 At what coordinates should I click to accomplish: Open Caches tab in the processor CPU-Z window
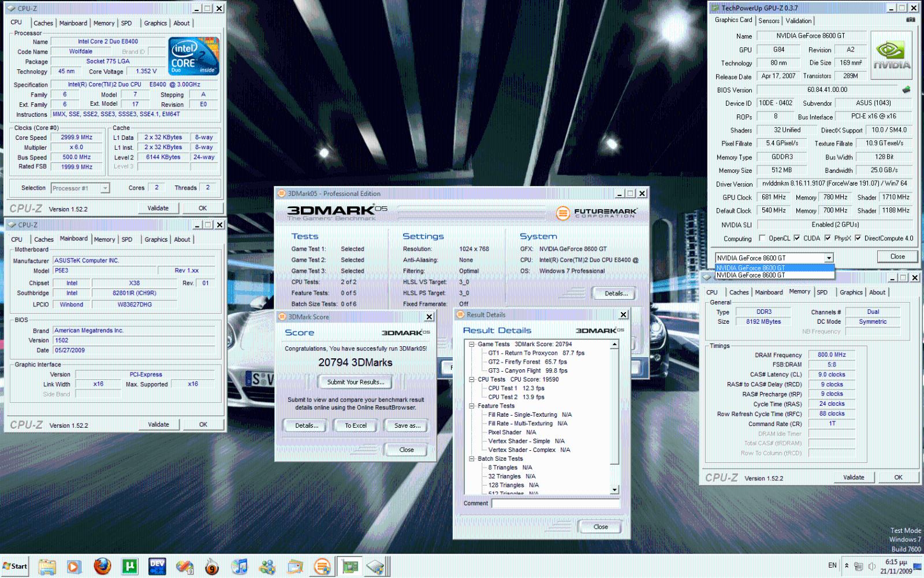pos(43,23)
